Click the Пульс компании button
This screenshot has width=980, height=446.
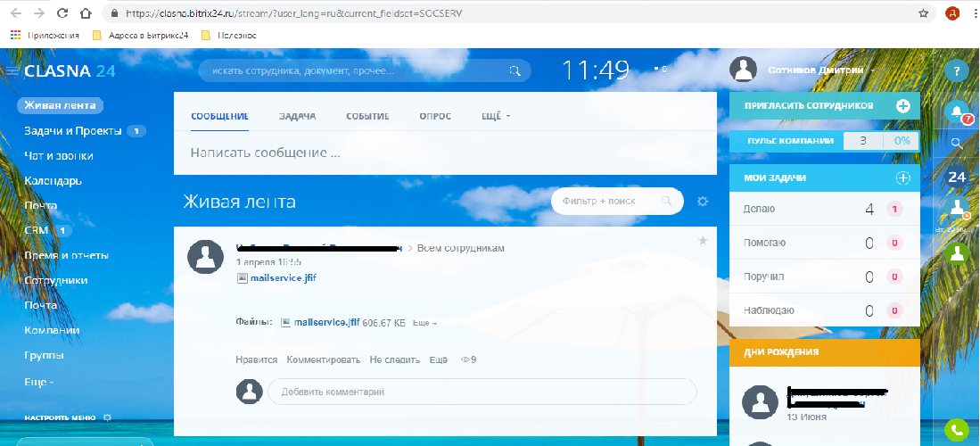[824, 141]
